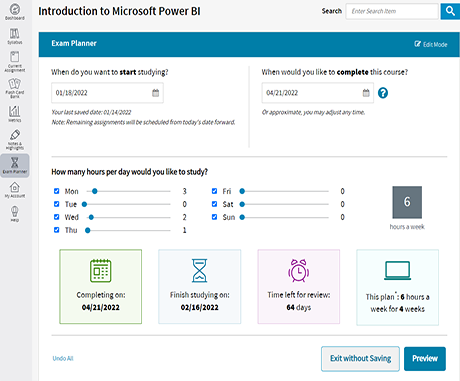460x381 pixels.
Task: Click the start date field 01/18/2022
Action: 107,93
